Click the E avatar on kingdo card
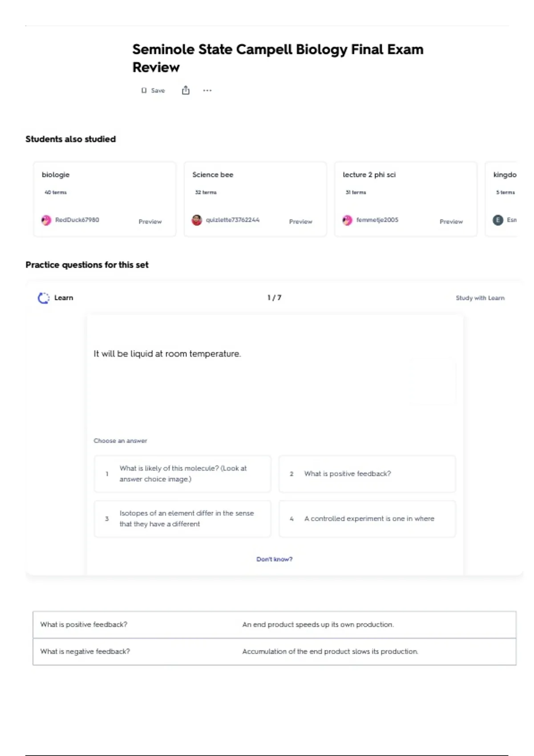Image resolution: width=534 pixels, height=756 pixels. coord(498,220)
